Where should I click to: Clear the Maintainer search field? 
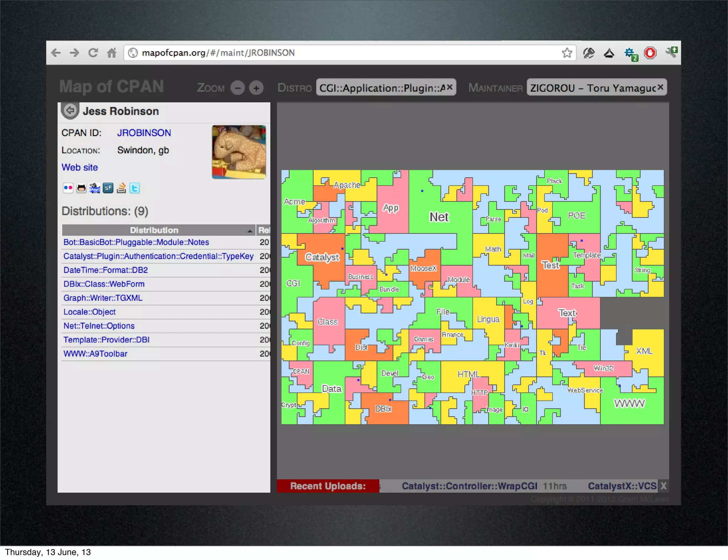(660, 87)
